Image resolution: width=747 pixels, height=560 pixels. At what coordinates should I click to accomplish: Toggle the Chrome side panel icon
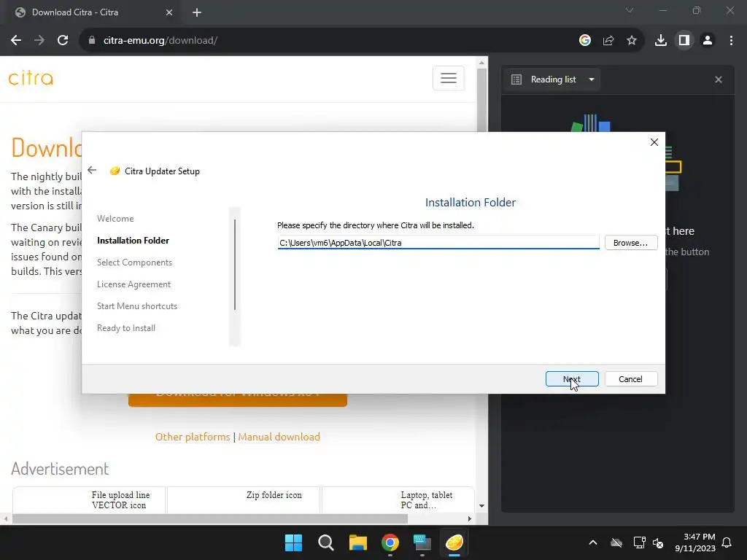pos(684,41)
